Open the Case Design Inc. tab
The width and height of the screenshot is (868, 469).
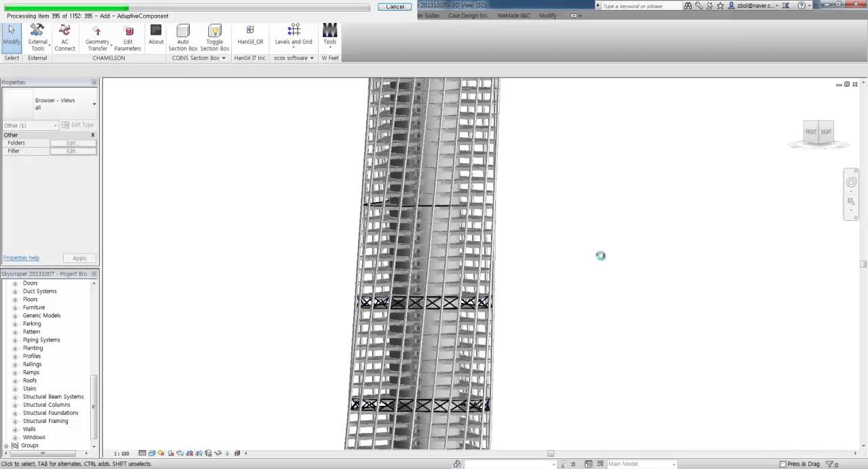[x=468, y=16]
